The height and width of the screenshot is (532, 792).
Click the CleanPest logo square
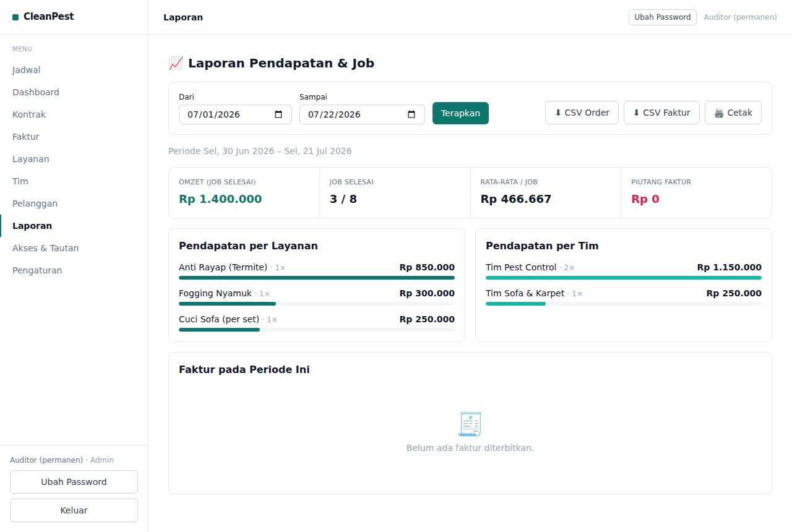[x=15, y=17]
